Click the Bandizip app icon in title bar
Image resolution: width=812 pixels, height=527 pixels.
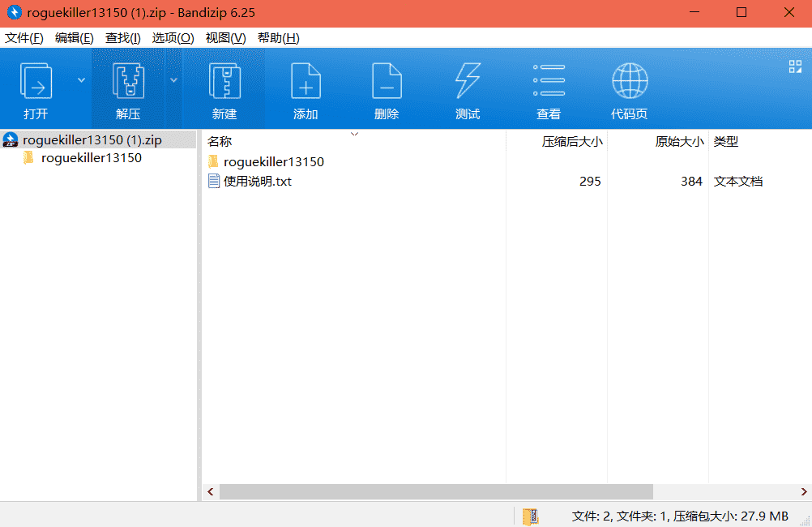click(x=14, y=12)
